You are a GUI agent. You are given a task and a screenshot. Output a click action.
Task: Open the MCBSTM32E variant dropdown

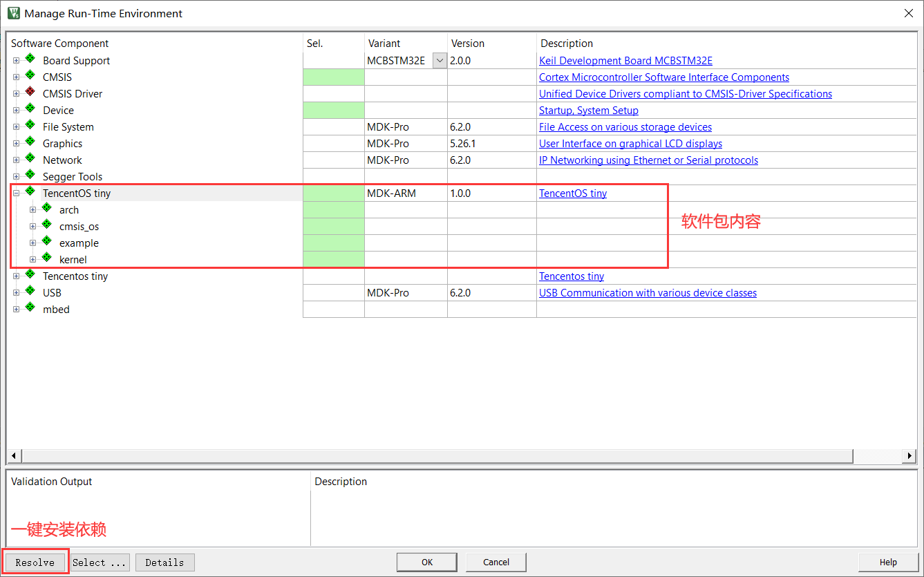440,61
